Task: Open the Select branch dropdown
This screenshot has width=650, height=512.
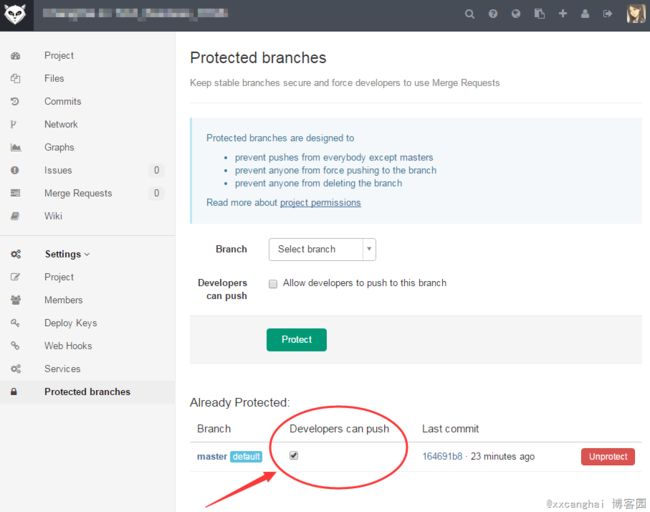Action: point(322,249)
